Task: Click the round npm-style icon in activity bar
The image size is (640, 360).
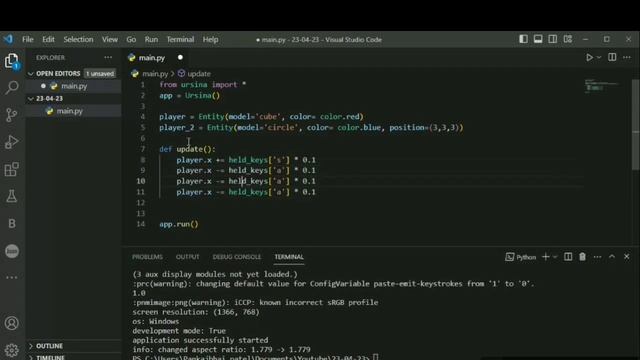Action: pos(12,251)
